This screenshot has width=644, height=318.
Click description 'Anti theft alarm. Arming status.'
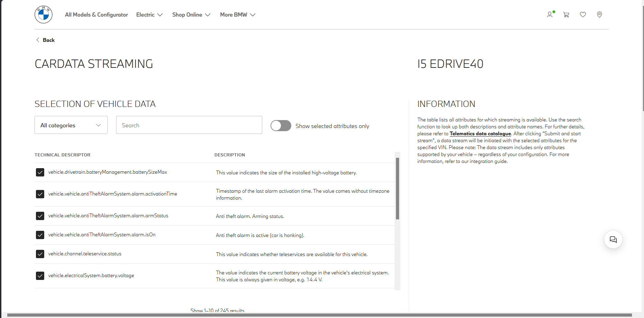click(250, 216)
